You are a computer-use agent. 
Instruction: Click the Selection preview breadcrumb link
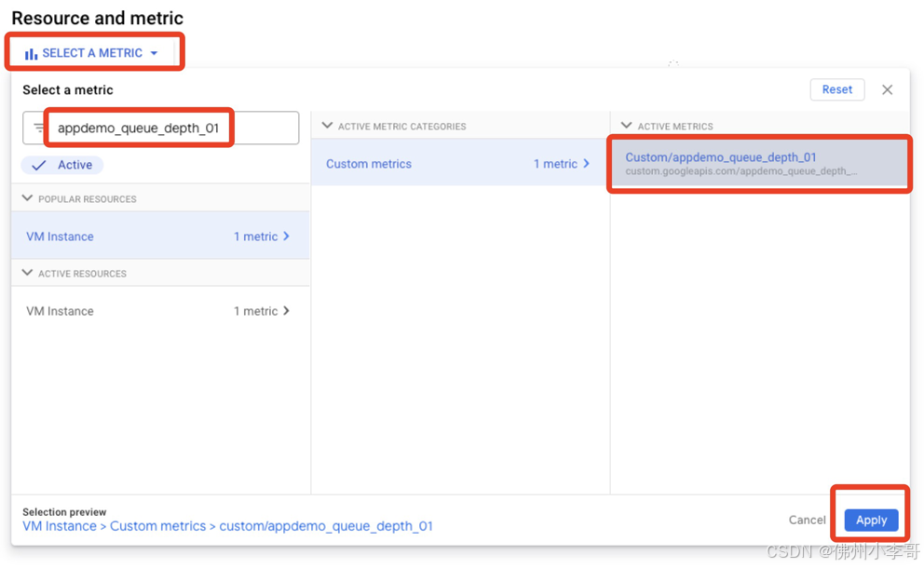pyautogui.click(x=227, y=525)
